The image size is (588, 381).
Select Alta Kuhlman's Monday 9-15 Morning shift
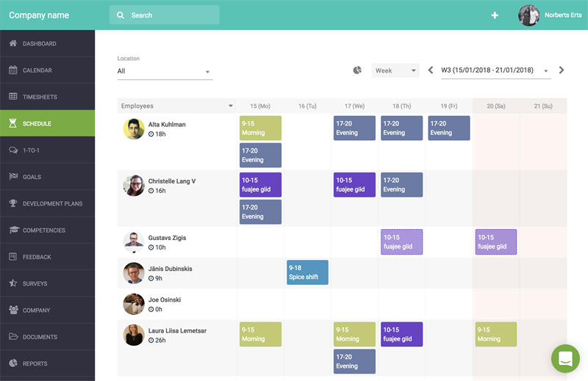260,128
